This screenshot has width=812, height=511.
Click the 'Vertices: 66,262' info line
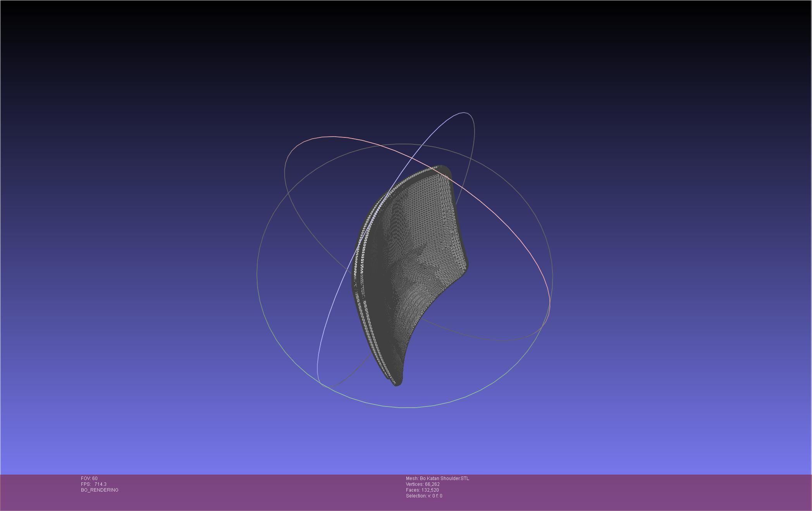click(423, 484)
